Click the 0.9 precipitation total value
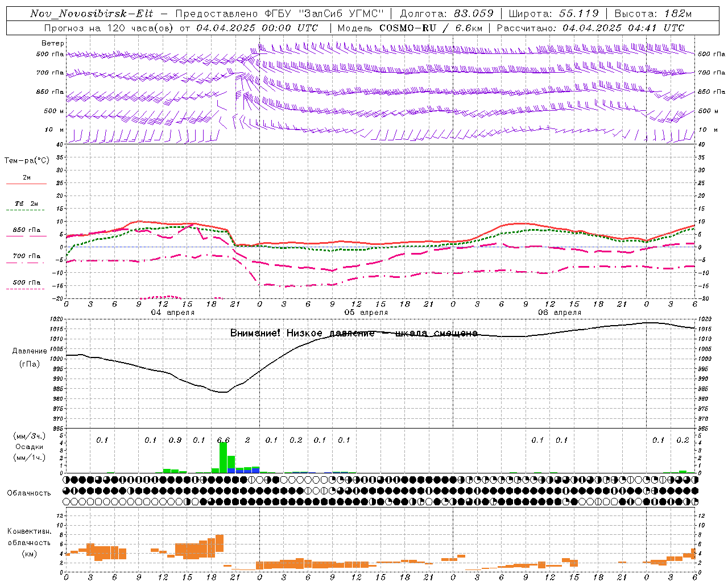The width and height of the screenshot is (728, 582). click(175, 440)
